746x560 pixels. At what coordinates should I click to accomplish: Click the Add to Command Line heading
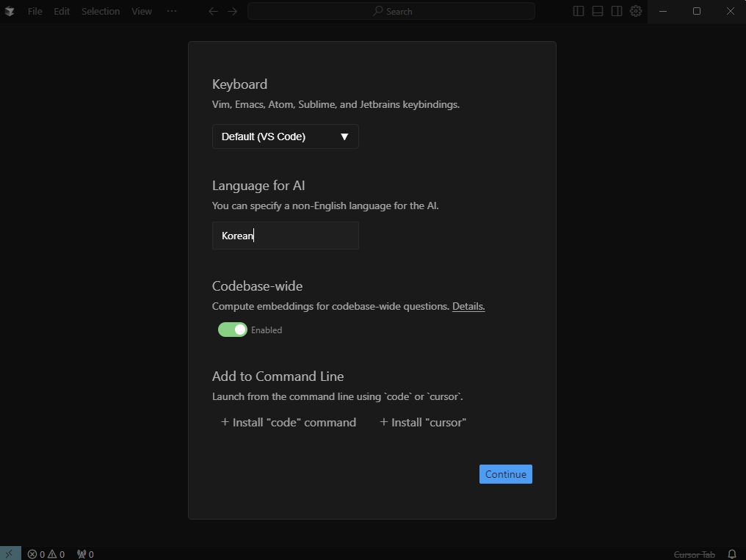pyautogui.click(x=278, y=377)
